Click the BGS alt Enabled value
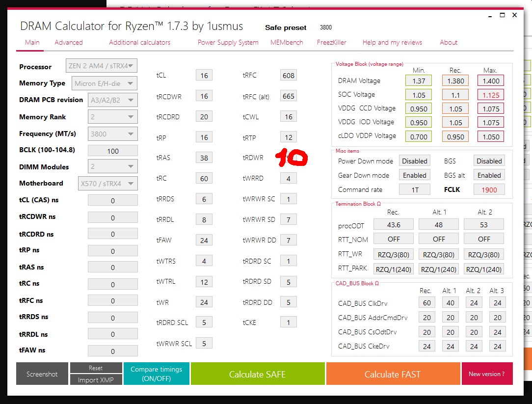532x404 pixels. [x=489, y=175]
